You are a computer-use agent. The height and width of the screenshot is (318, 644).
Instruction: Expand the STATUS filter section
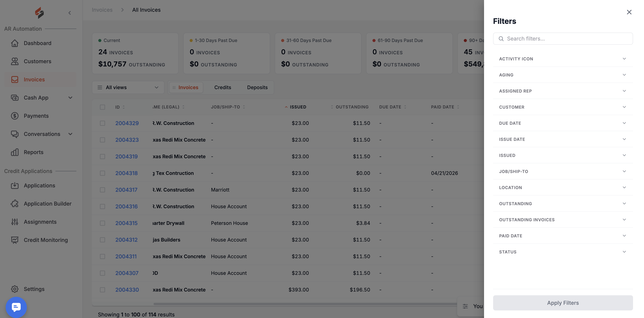click(563, 252)
